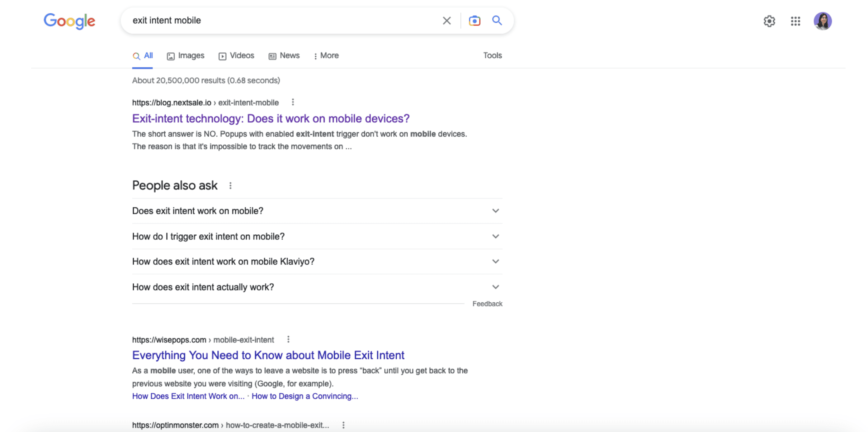This screenshot has width=868, height=432.
Task: Open quick settings via the gear icon
Action: pyautogui.click(x=769, y=21)
